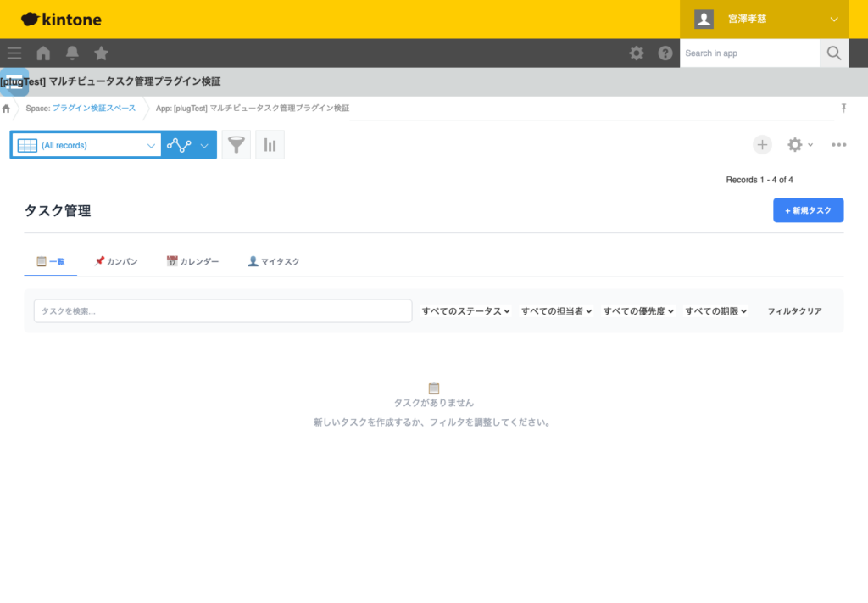Open the filter funnel icon

coord(236,144)
